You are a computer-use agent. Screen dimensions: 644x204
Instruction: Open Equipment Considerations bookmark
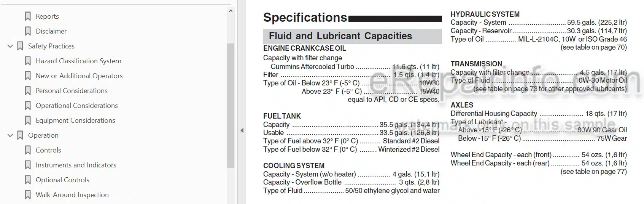coord(75,120)
